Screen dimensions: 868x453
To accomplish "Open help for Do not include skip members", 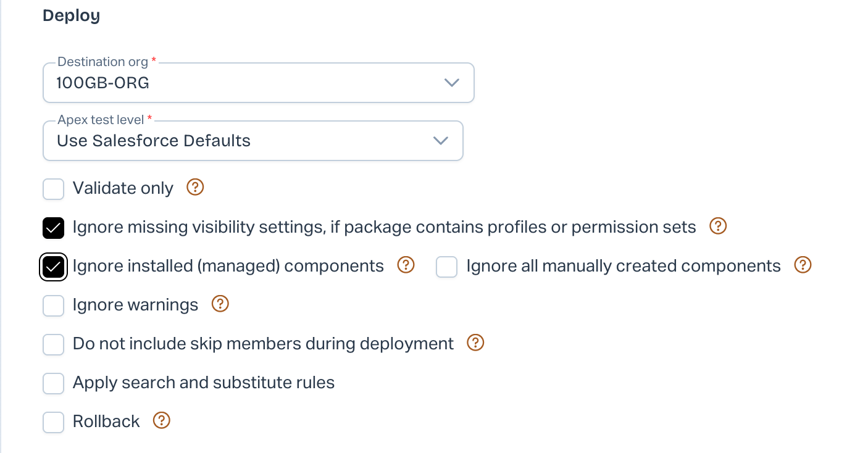I will [x=475, y=343].
